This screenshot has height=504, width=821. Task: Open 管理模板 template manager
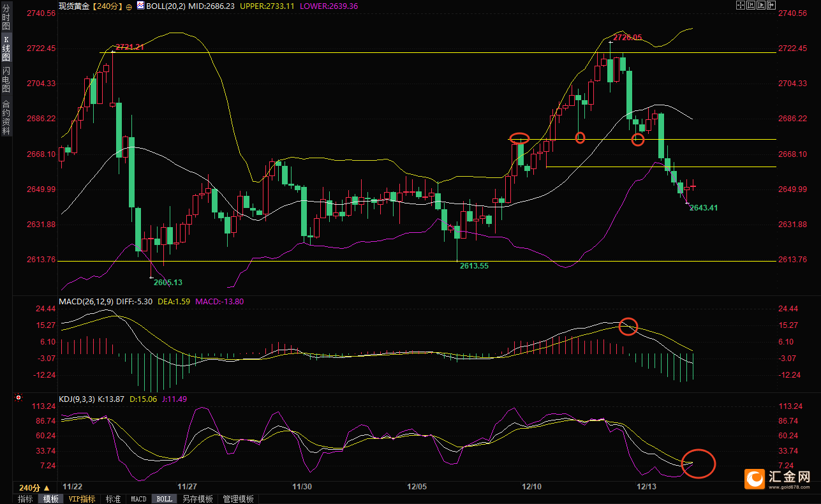[239, 499]
